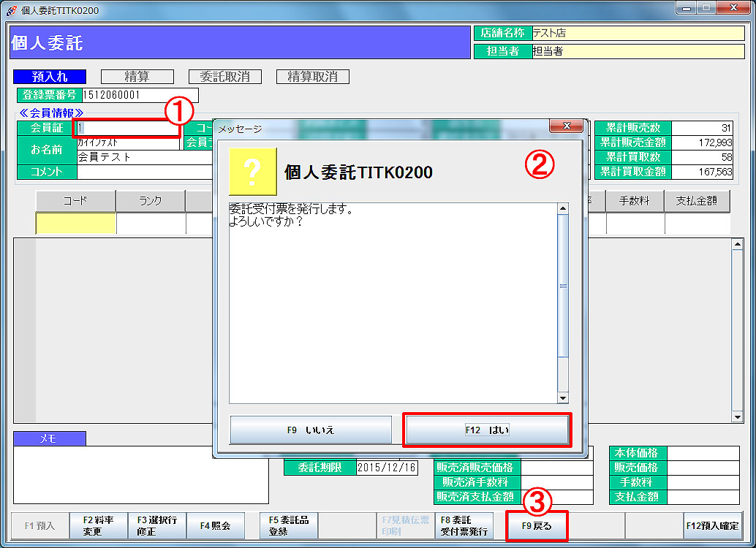Click the 委託期限 date field 2015/12/16

(388, 468)
